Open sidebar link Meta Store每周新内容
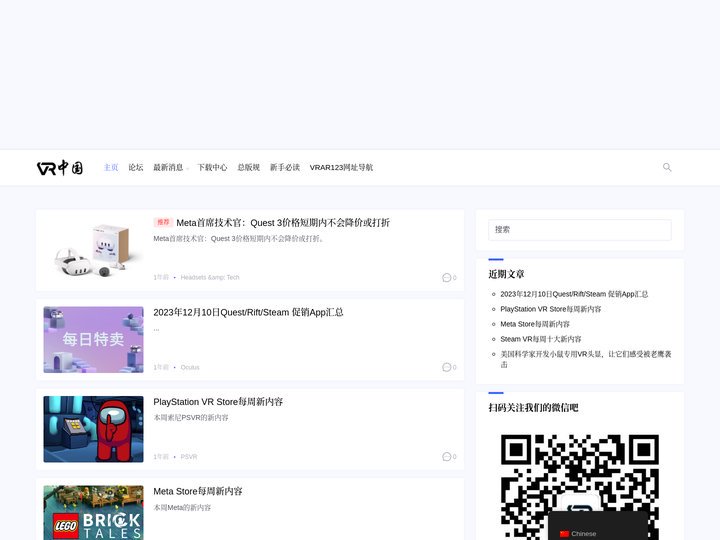Screen dimensions: 720x540 (x=535, y=324)
